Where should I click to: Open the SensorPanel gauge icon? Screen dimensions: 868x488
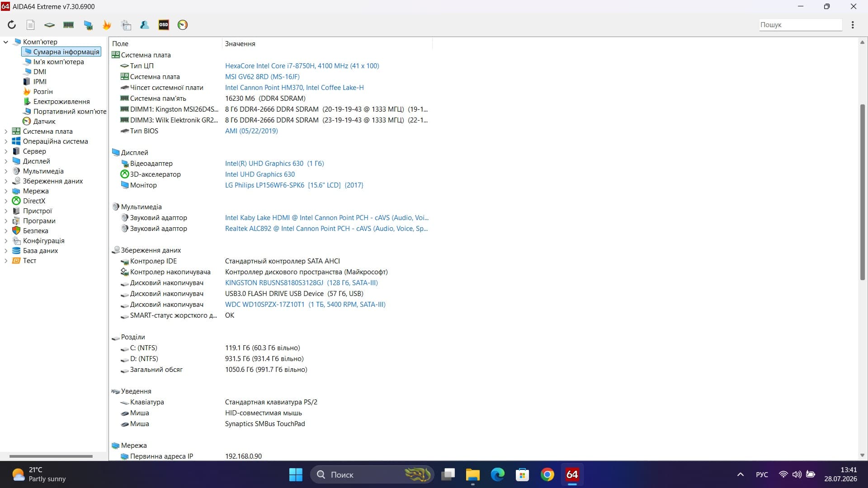coord(183,25)
